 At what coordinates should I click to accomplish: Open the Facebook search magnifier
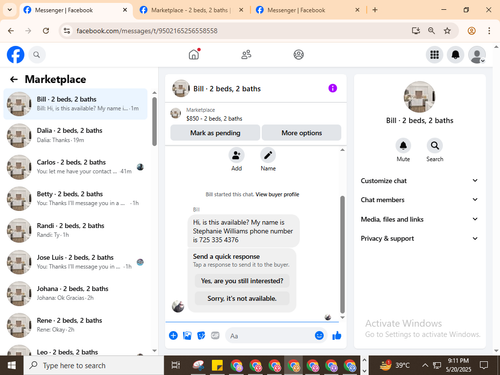tap(37, 55)
